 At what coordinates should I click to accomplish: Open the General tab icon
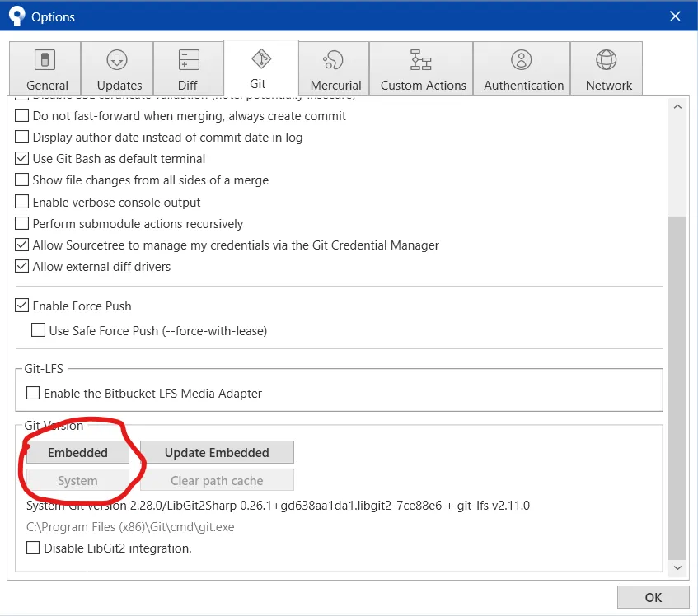pyautogui.click(x=45, y=59)
